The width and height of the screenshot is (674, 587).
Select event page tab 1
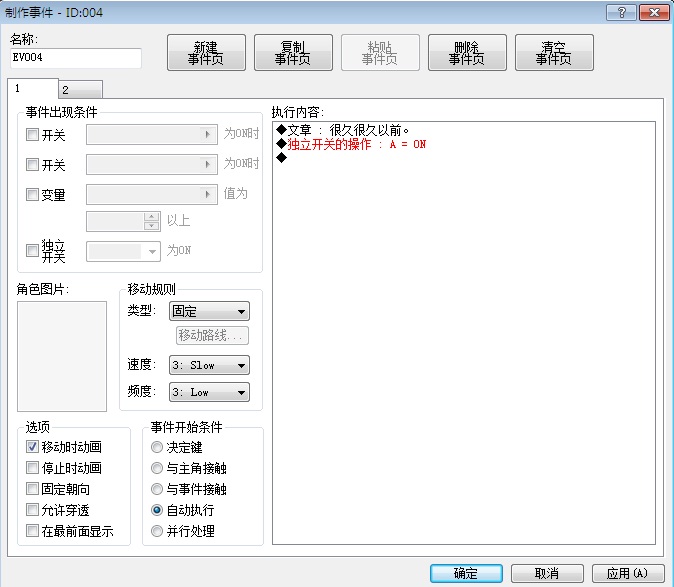coord(33,89)
